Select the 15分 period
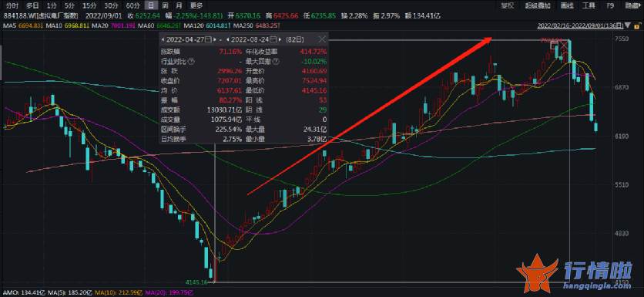The width and height of the screenshot is (644, 297). coord(89,5)
